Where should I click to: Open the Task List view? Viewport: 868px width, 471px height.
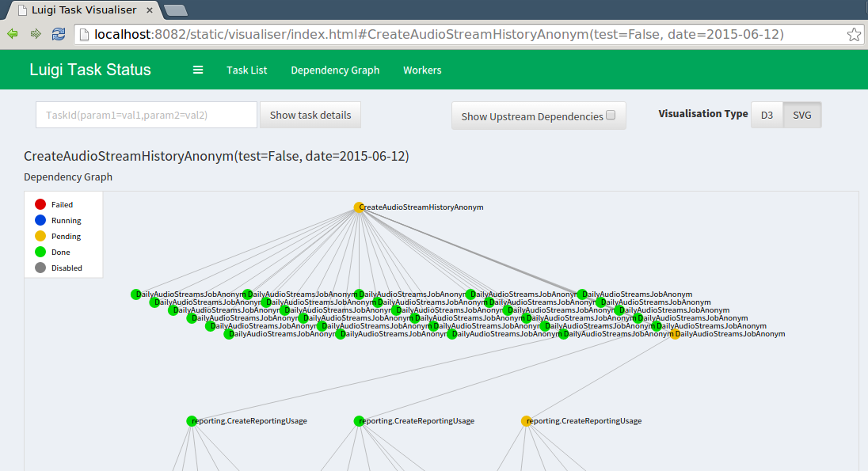click(246, 70)
